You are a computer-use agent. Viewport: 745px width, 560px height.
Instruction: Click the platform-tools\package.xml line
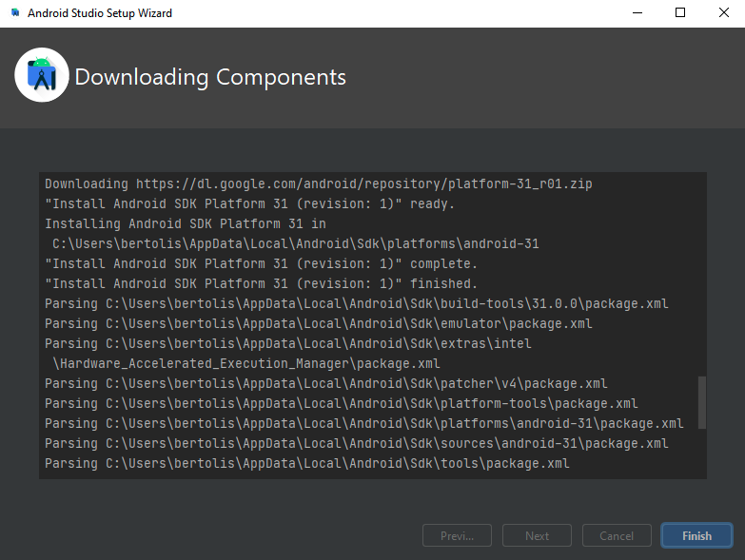click(342, 403)
